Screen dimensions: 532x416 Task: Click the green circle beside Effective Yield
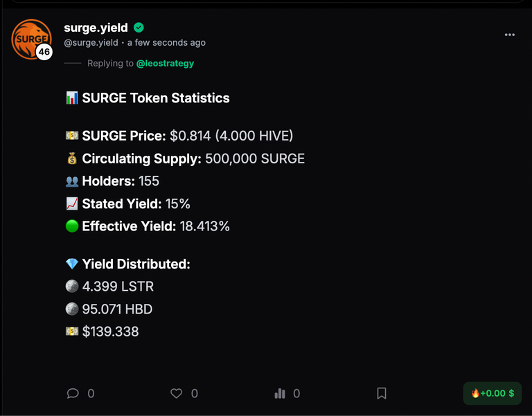[x=72, y=226]
